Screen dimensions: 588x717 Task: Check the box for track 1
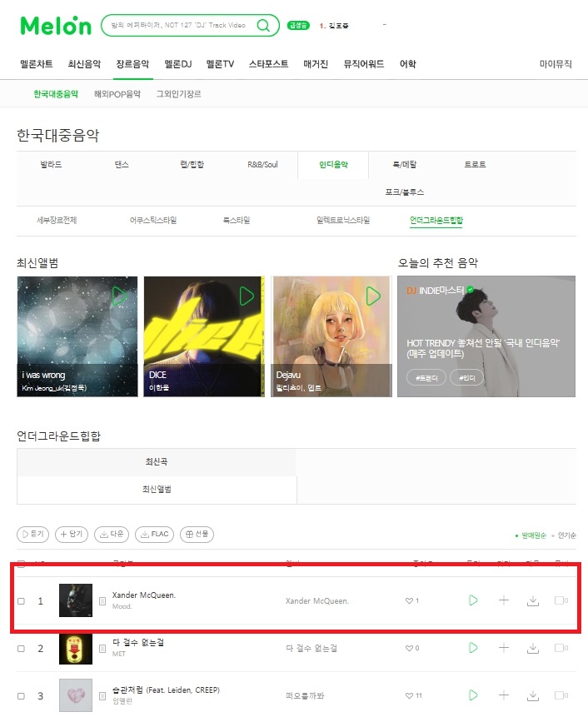coord(21,601)
